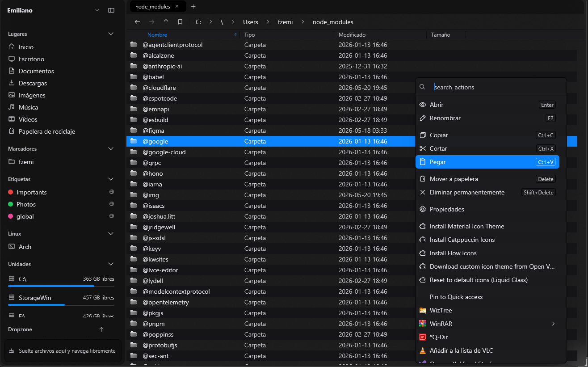The image size is (588, 367).
Task: Collapse the Etiquetas section
Action: [111, 179]
